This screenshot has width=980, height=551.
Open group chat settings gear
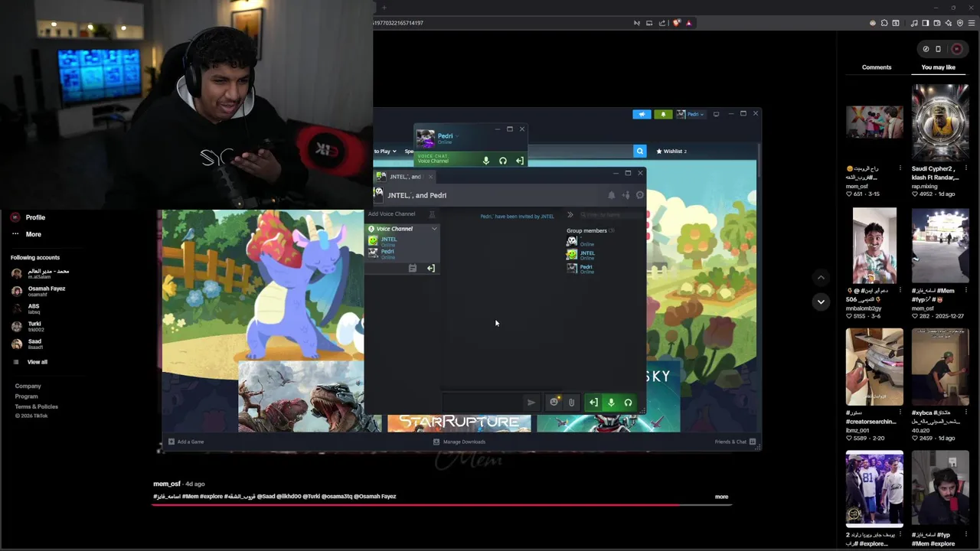(640, 195)
